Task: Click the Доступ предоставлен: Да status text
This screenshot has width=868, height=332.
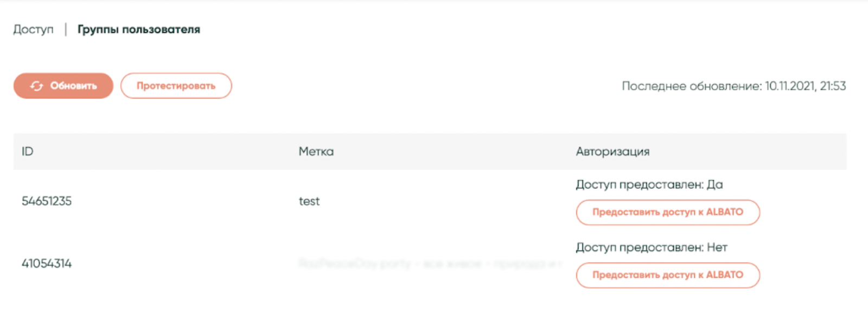Action: coord(649,185)
